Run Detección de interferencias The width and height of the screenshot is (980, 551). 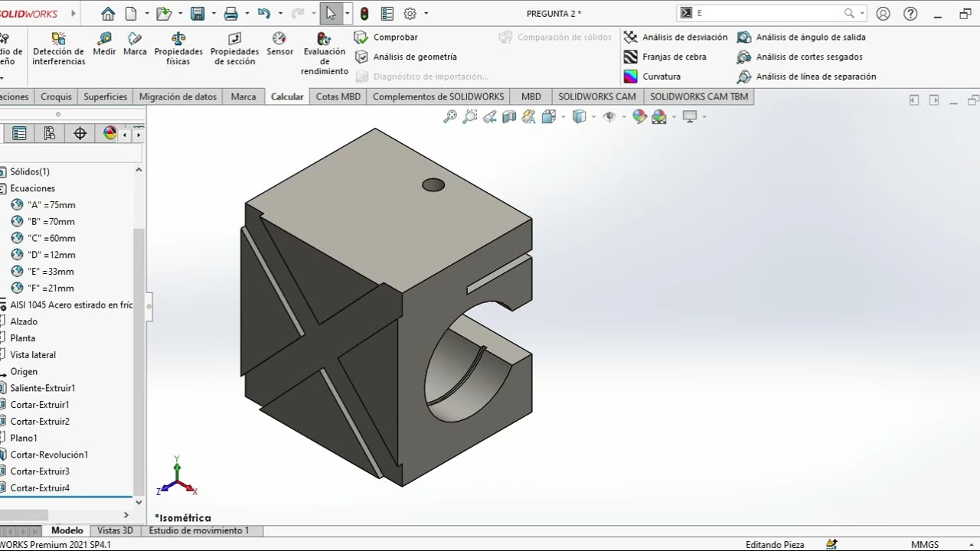[59, 49]
